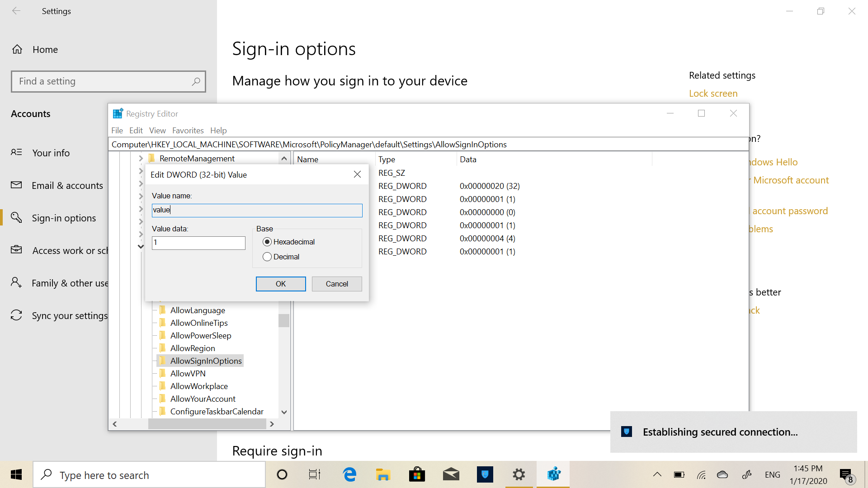Select the AllowOnlineTips key
The height and width of the screenshot is (488, 868).
(199, 323)
